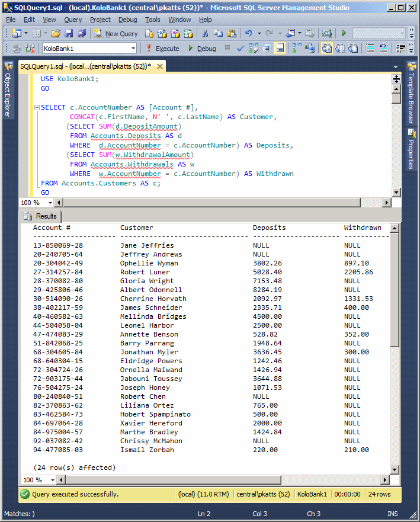Toggle the IntelliSense Enabled button
The height and width of the screenshot is (522, 420).
click(x=280, y=48)
